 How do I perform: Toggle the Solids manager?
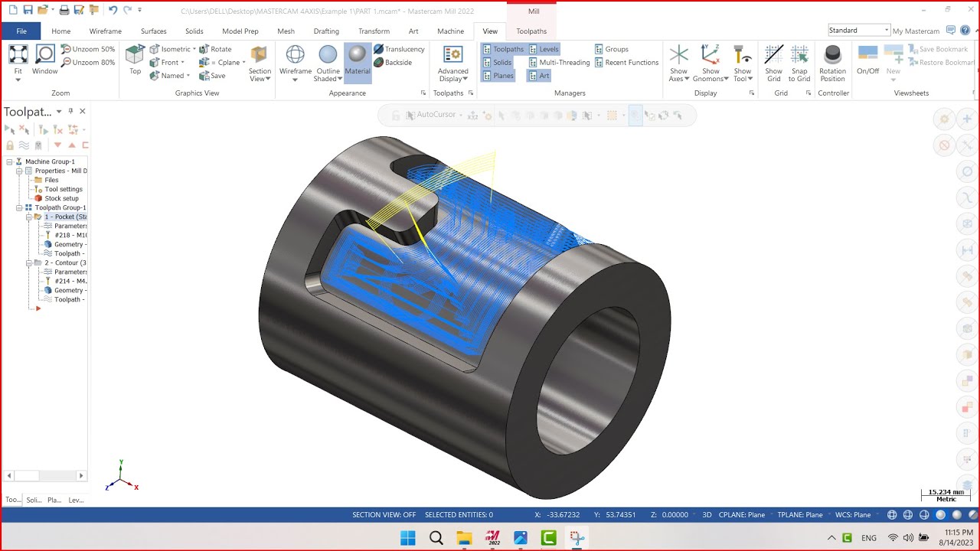pyautogui.click(x=497, y=62)
